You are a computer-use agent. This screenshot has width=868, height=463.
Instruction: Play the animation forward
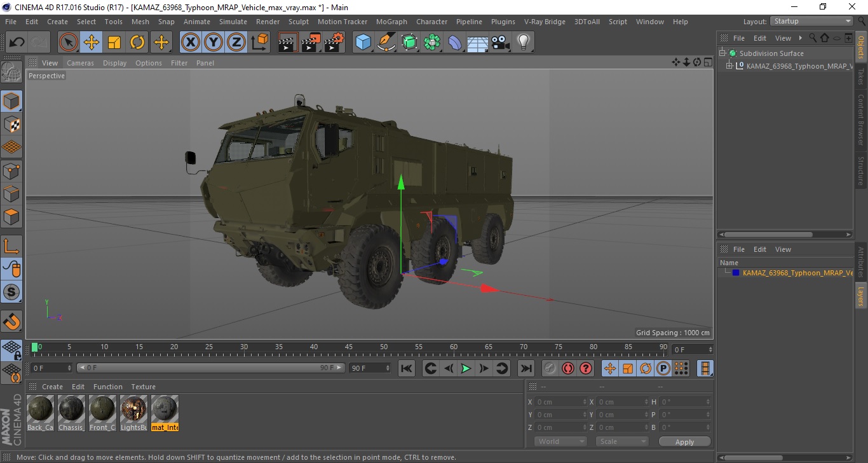466,368
